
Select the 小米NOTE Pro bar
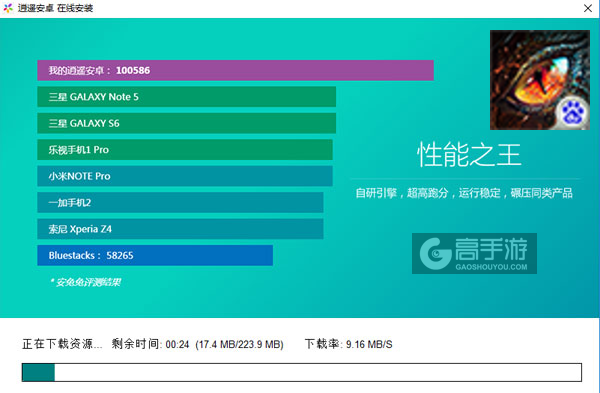(x=185, y=176)
